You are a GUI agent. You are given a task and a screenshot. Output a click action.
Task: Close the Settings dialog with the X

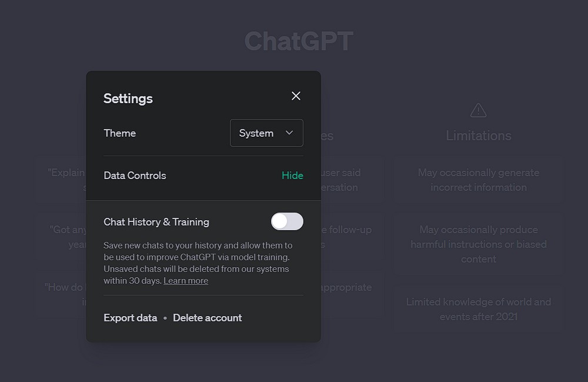click(x=296, y=96)
